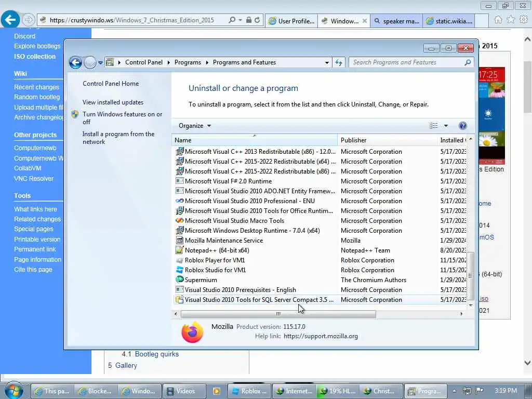
Task: Click the Windows Start orb
Action: coord(14,391)
